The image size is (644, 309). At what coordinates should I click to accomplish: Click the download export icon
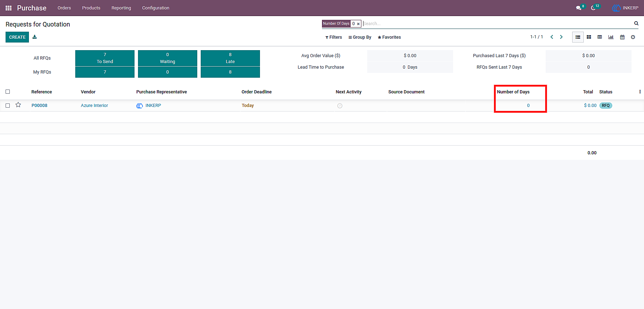[34, 37]
